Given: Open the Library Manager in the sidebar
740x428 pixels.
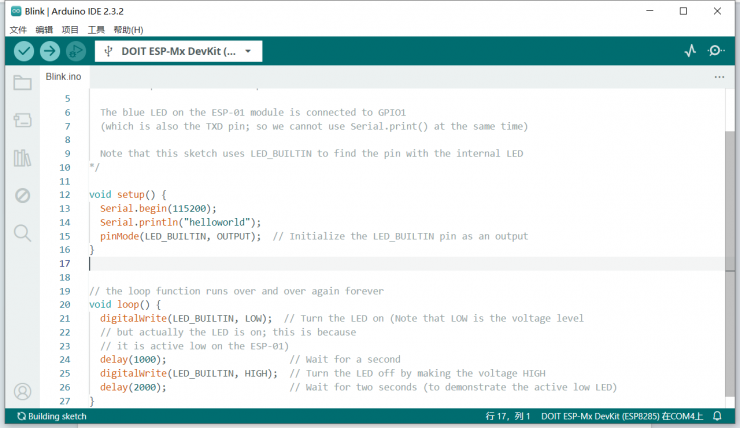Looking at the screenshot, I should click(22, 157).
